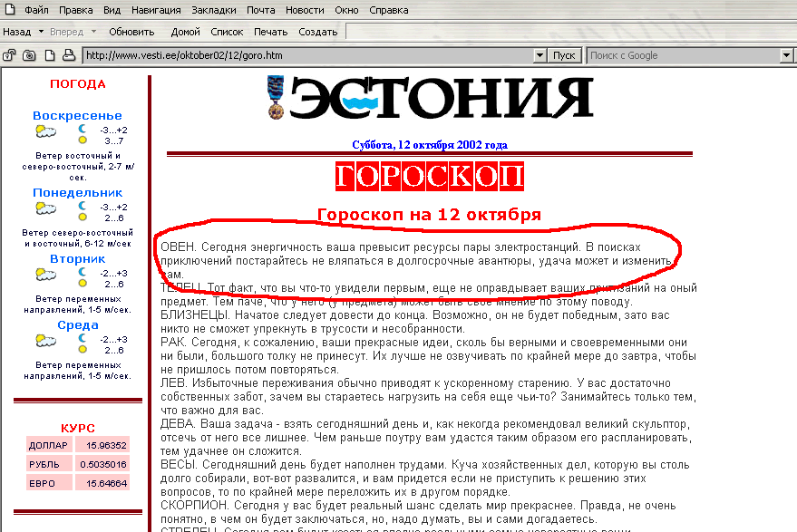Image resolution: width=797 pixels, height=532 pixels.
Task: Click the word СКОРПИОН in the horoscope
Action: tap(195, 506)
